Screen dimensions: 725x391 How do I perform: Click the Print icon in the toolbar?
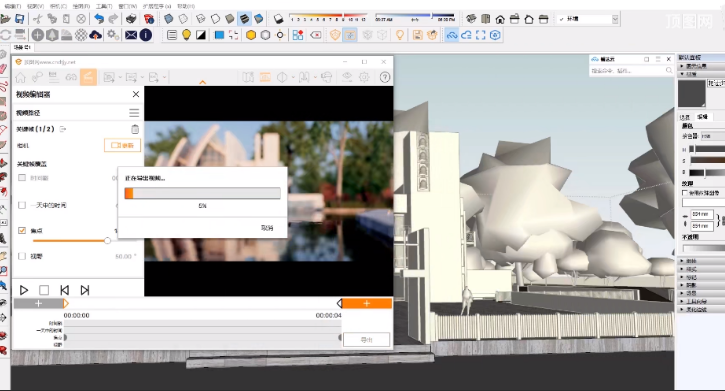click(x=131, y=18)
